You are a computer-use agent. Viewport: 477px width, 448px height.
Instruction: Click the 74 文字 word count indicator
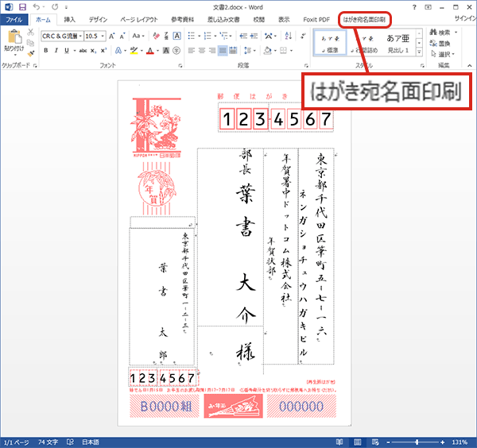point(48,442)
